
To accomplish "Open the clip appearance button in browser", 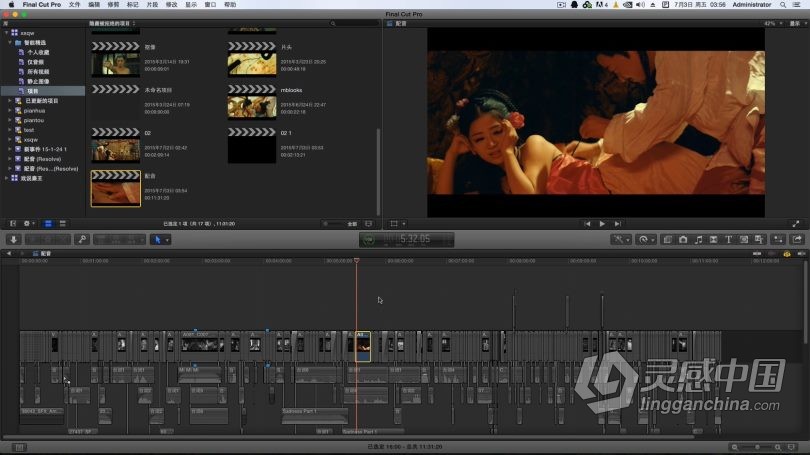I will [368, 224].
